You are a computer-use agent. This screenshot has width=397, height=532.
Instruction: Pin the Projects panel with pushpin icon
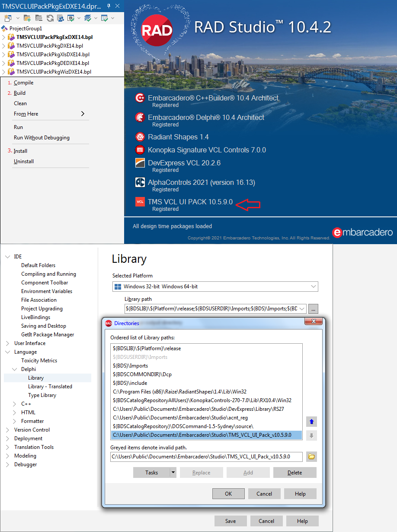click(109, 6)
